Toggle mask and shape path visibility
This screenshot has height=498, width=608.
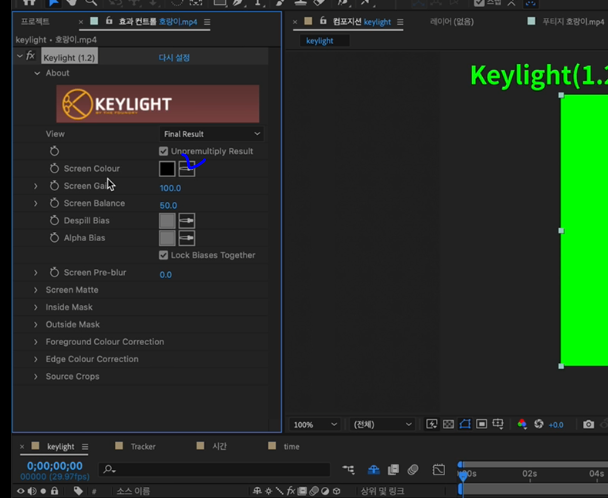[x=465, y=424]
